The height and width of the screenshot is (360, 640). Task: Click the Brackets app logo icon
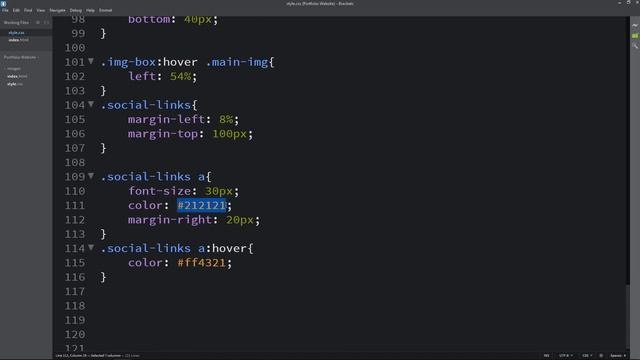(x=4, y=4)
